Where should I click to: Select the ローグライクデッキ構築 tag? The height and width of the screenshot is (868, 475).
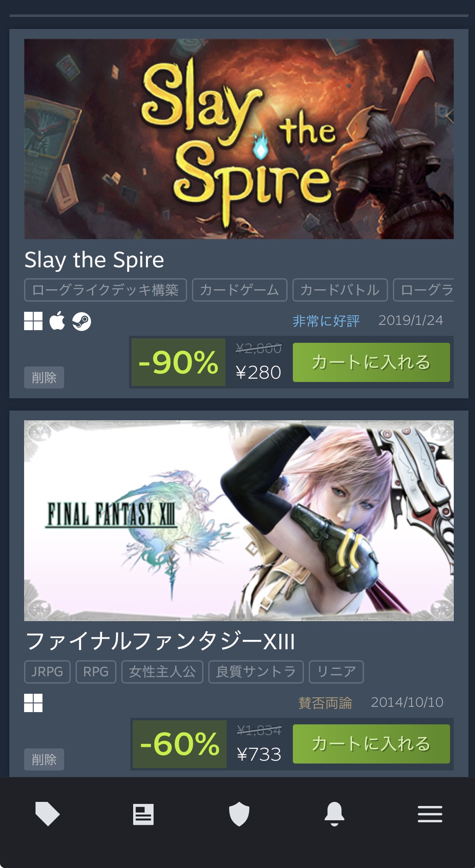click(105, 290)
